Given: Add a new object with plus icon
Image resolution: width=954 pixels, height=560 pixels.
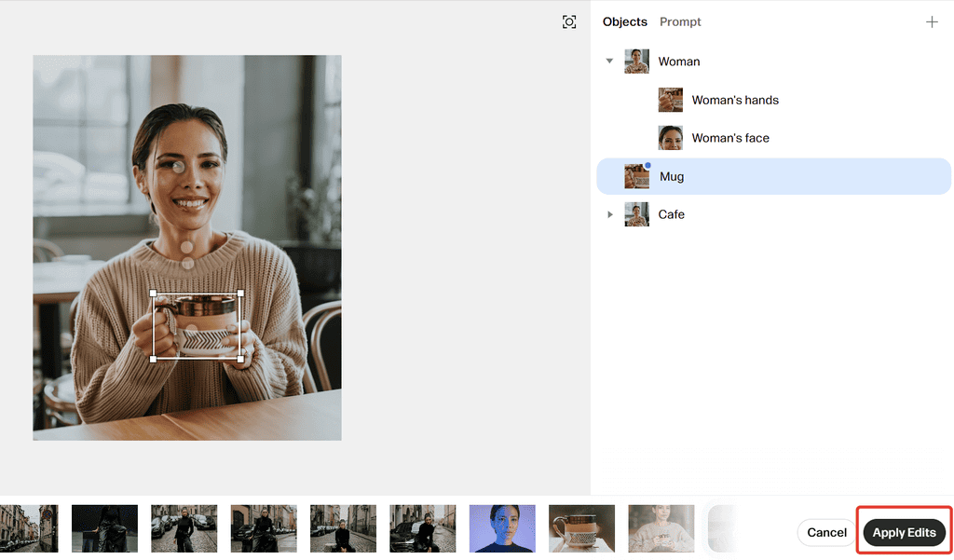Looking at the screenshot, I should pyautogui.click(x=932, y=22).
